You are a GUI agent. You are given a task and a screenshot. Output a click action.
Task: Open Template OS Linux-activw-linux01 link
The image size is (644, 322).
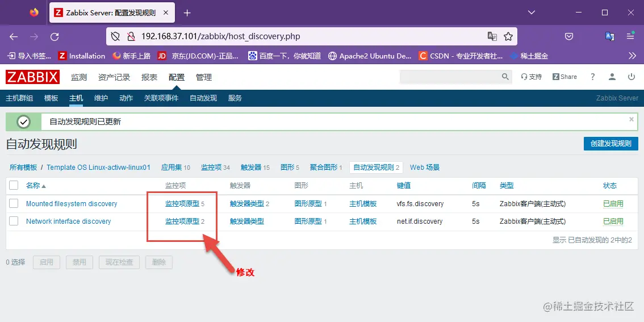click(x=99, y=167)
